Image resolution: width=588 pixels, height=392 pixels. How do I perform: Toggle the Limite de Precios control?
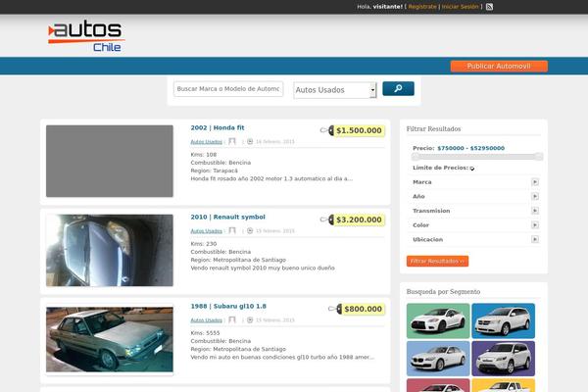472,169
